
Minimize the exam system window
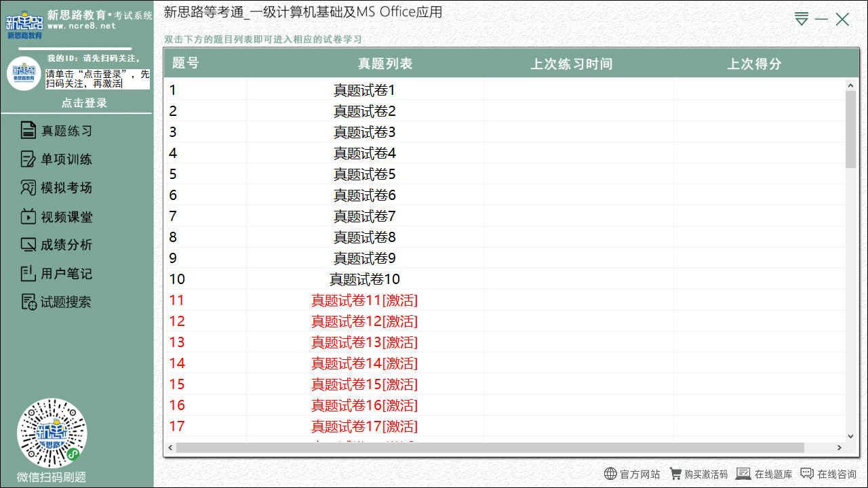(822, 20)
